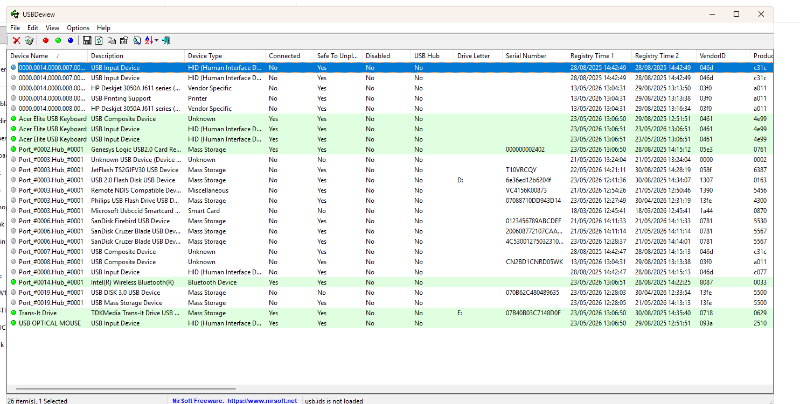Sort by Device Type column header
The height and width of the screenshot is (404, 800).
point(225,56)
